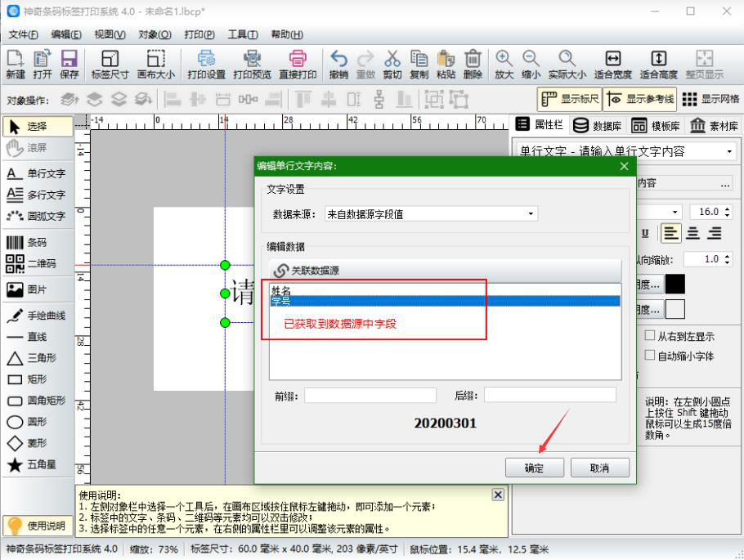Select the 条码 barcode tool
Image resolution: width=744 pixels, height=560 pixels.
point(37,242)
